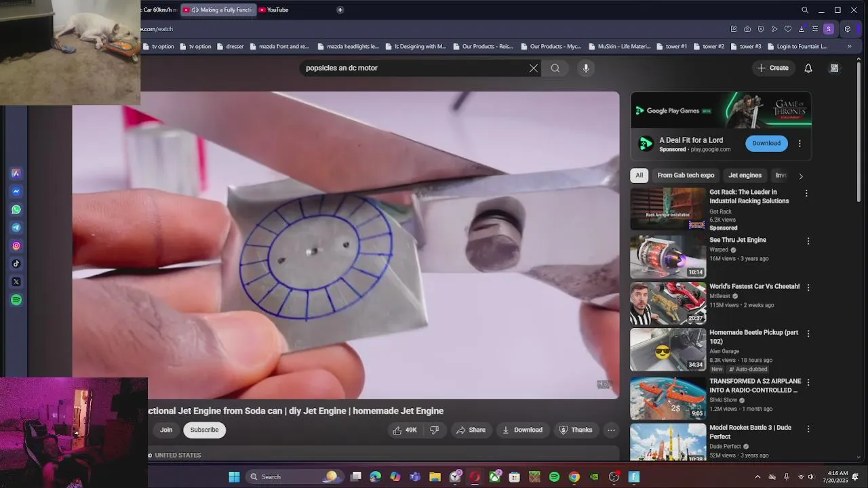Open See Thru Jet Engine thumbnail
Image resolution: width=868 pixels, height=488 pixels.
[668, 257]
